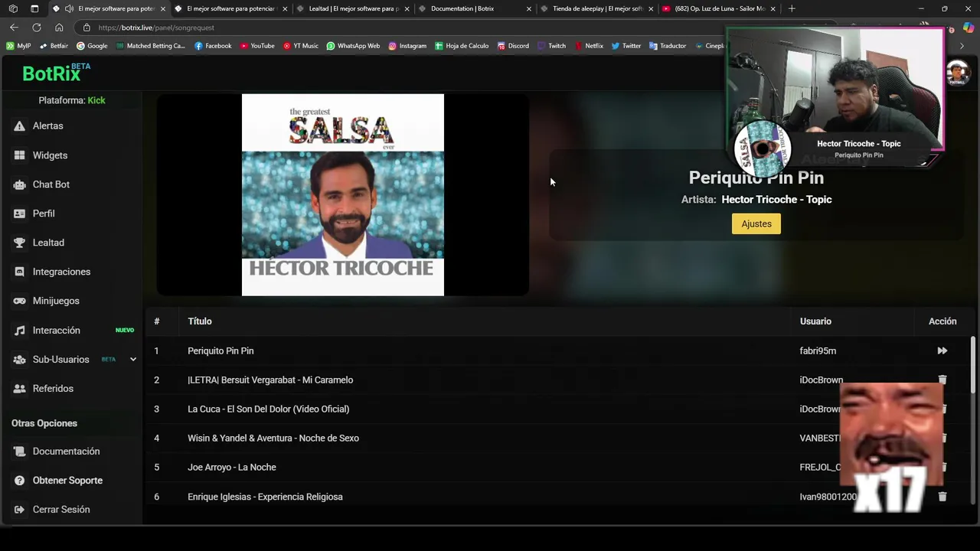The height and width of the screenshot is (551, 980).
Task: Click artist name Hector Tricoche - Topic
Action: tap(776, 200)
